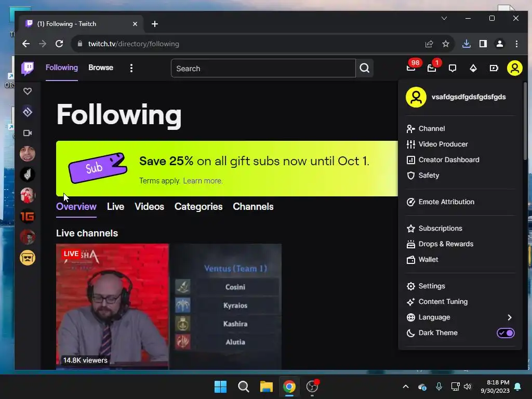Click the share page icon in address bar

429,44
